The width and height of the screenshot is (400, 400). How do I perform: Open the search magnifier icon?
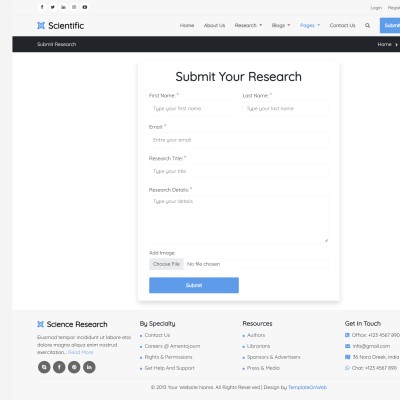click(367, 25)
